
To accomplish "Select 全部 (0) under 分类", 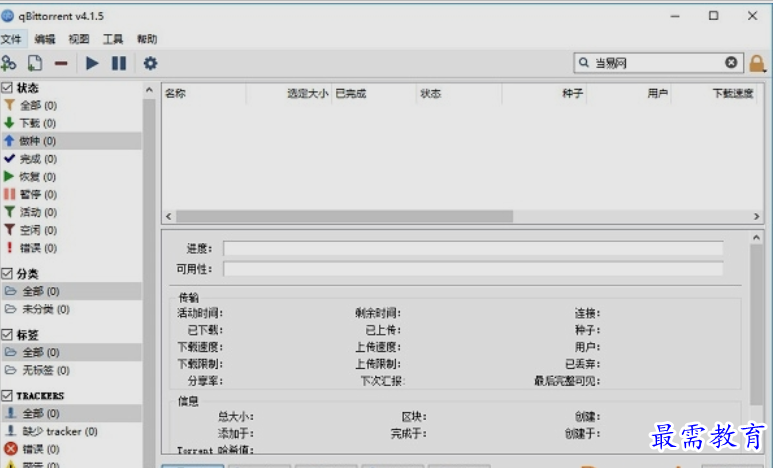I will pyautogui.click(x=71, y=291).
